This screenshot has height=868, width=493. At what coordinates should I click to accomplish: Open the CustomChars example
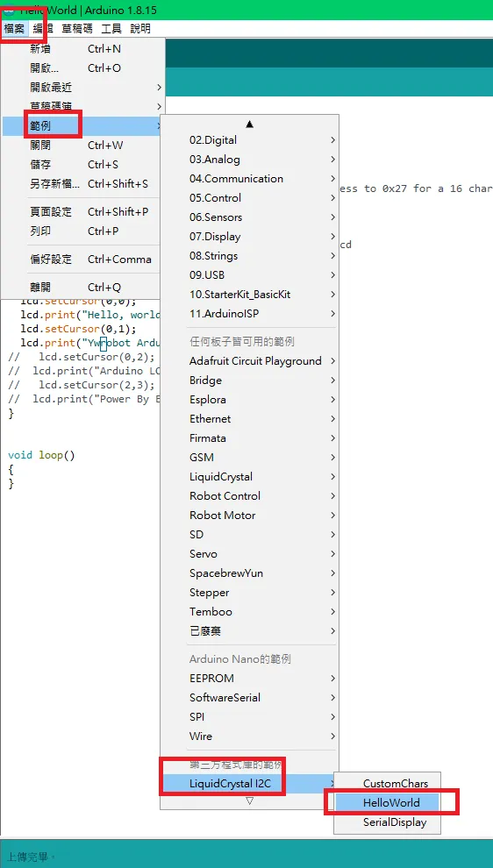(387, 784)
